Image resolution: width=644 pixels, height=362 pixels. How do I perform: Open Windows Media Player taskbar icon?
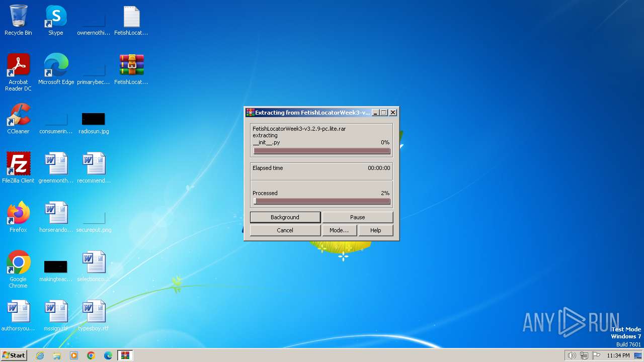pyautogui.click(x=74, y=355)
